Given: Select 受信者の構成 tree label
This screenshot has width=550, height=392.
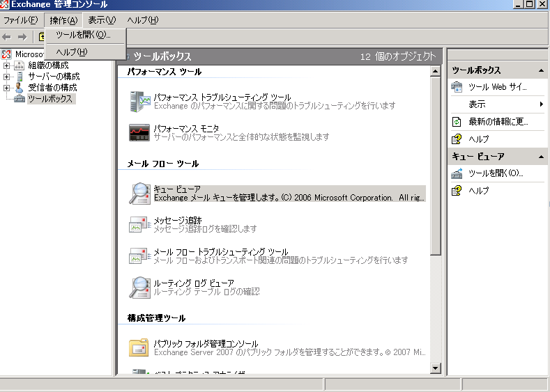Looking at the screenshot, I should click(x=52, y=88).
